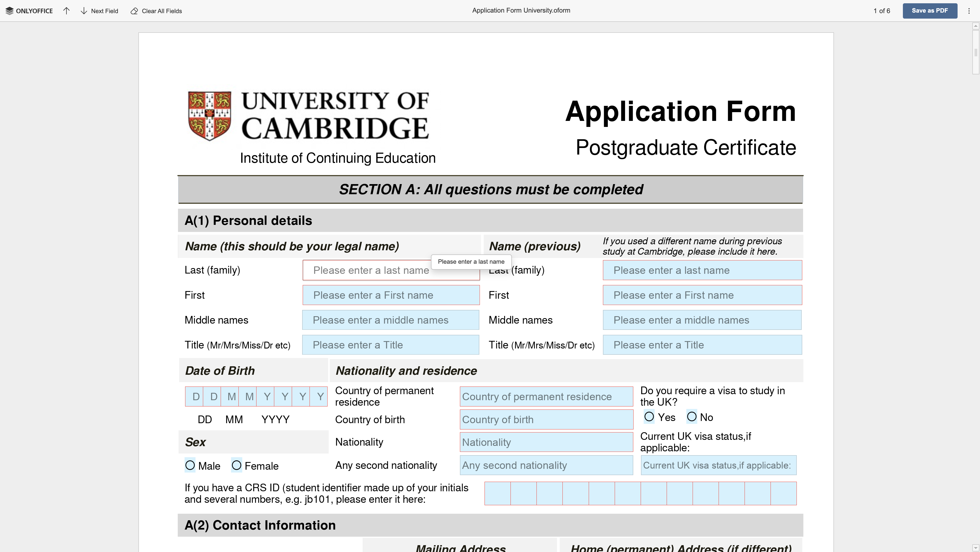Click the legal Middle names field
The width and height of the screenshot is (980, 552).
coord(391,320)
